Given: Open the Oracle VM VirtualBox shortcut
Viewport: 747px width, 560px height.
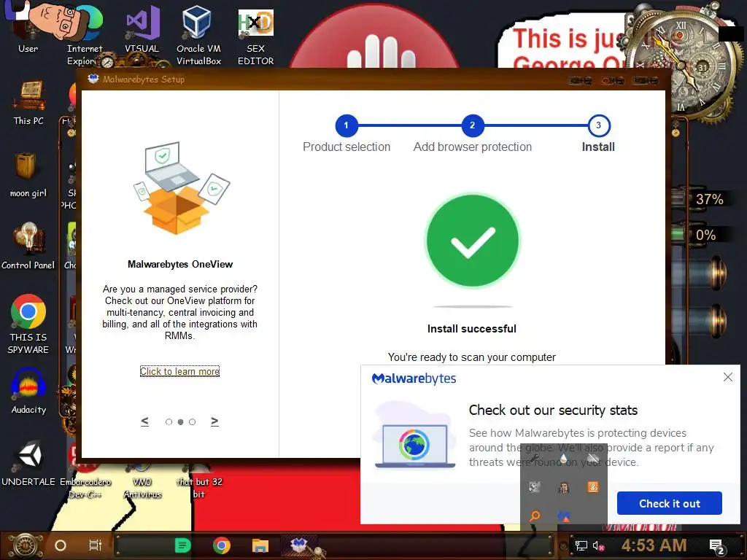Looking at the screenshot, I should (198, 35).
